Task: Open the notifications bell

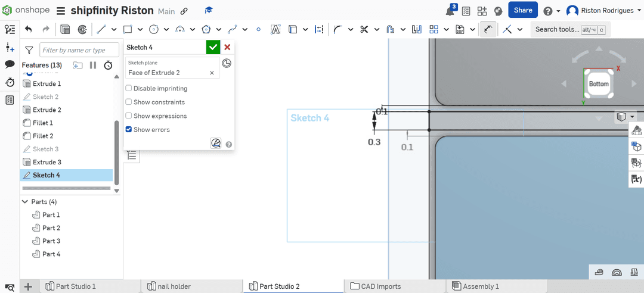Action: click(x=451, y=11)
